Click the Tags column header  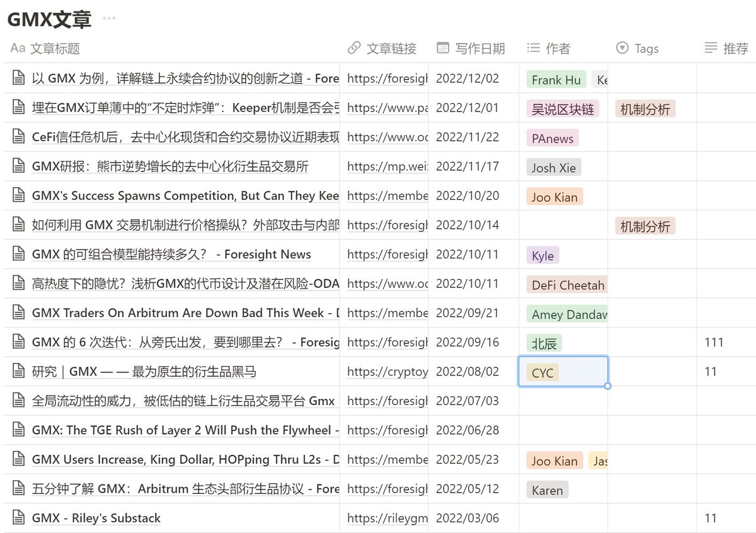pos(637,49)
